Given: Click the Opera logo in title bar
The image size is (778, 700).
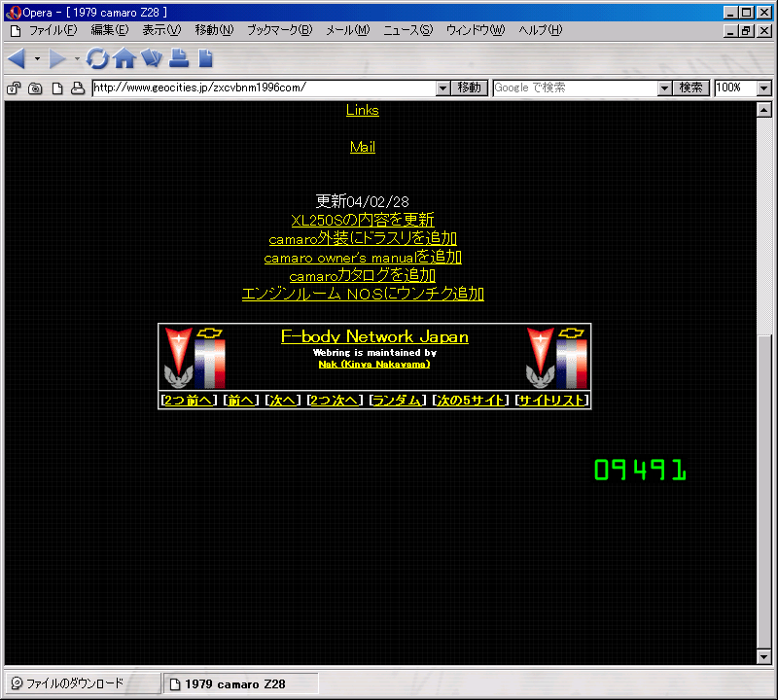Looking at the screenshot, I should 13,13.
